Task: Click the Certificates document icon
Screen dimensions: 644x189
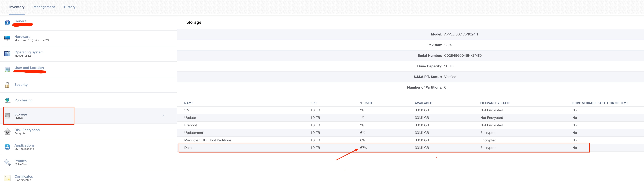Action: click(7, 178)
